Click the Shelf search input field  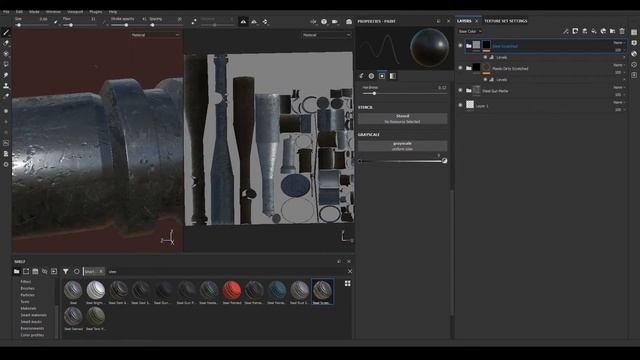226,271
